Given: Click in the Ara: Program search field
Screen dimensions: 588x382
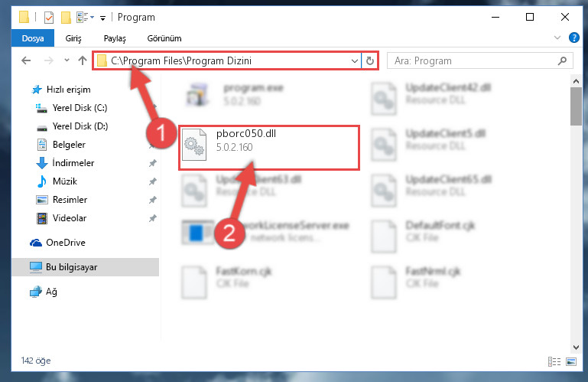Looking at the screenshot, I should pyautogui.click(x=473, y=60).
